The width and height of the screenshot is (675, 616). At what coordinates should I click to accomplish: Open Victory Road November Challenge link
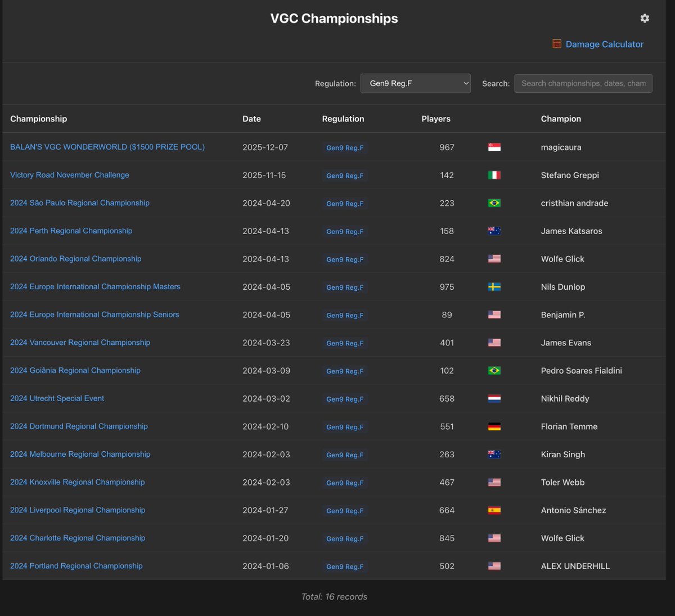(x=70, y=175)
